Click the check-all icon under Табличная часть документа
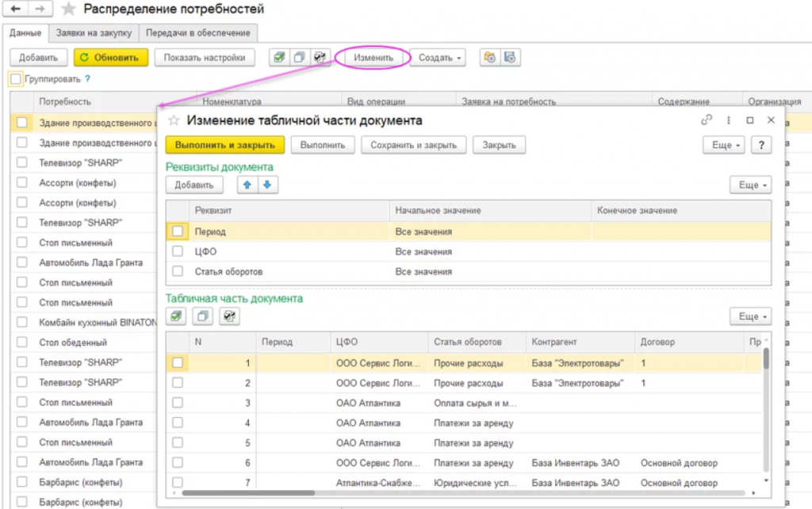This screenshot has height=509, width=812. 177,316
